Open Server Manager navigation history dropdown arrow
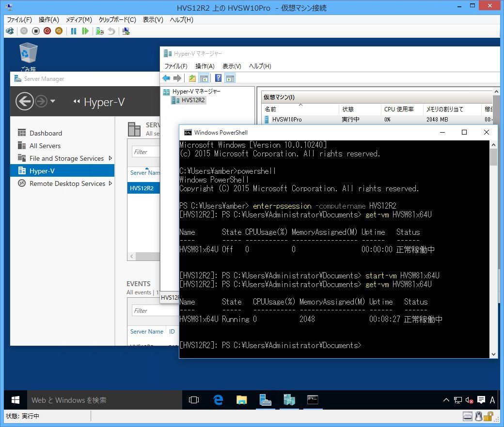The image size is (504, 427). pyautogui.click(x=53, y=102)
